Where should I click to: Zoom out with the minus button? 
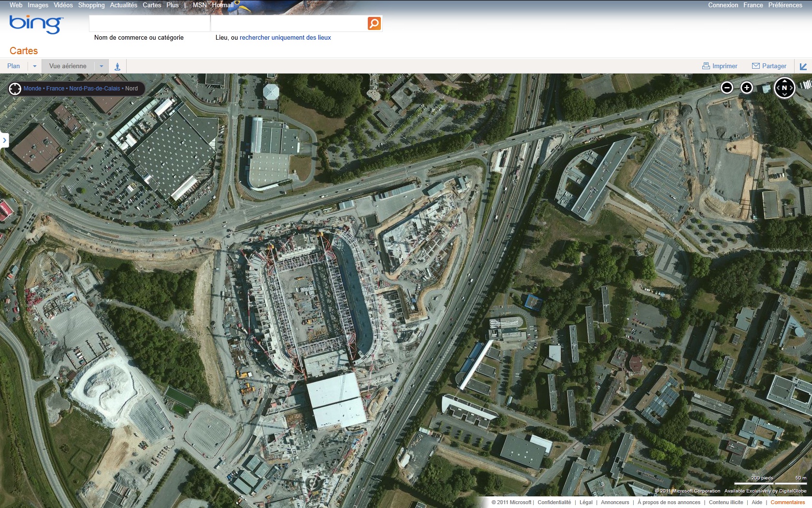click(x=726, y=88)
